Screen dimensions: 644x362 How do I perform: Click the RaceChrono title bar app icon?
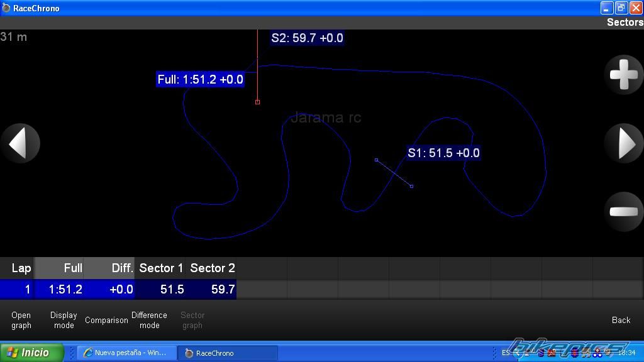click(x=6, y=8)
